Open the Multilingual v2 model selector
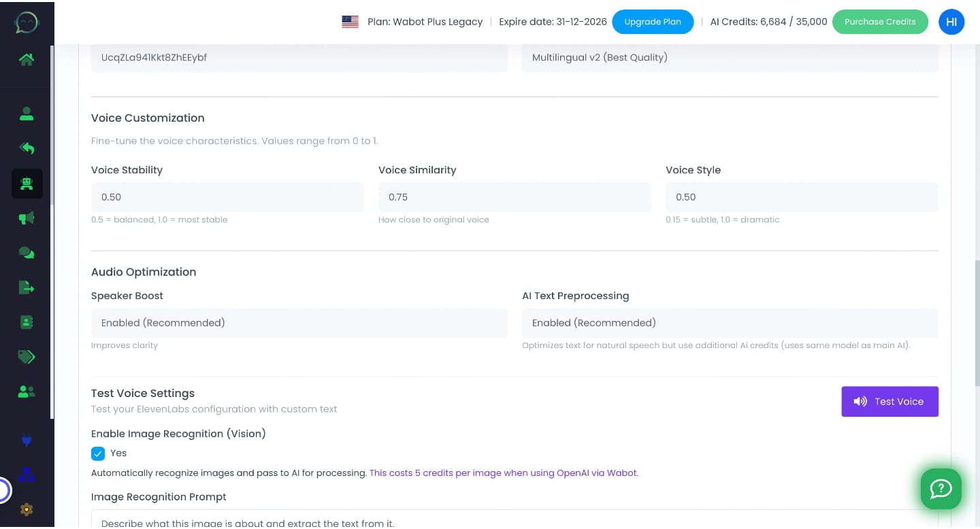Image resolution: width=980 pixels, height=529 pixels. tap(730, 58)
